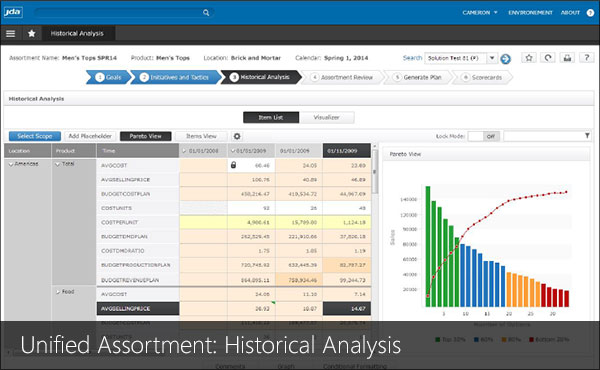The image size is (600, 370).
Task: Click the BUDGETCOSTPLAN row label
Action: (126, 194)
